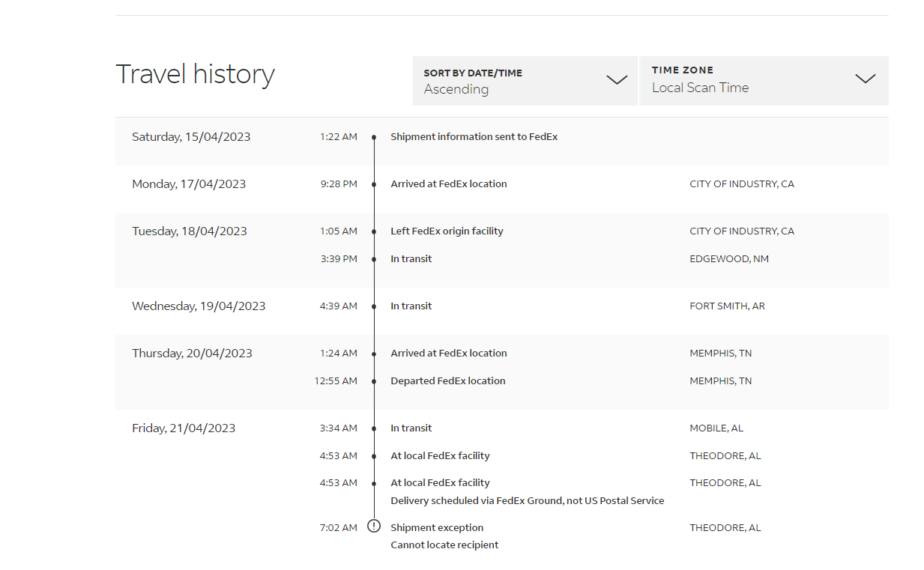Click "Shipment information sent to FedEx" entry
This screenshot has width=924, height=570.
[474, 137]
